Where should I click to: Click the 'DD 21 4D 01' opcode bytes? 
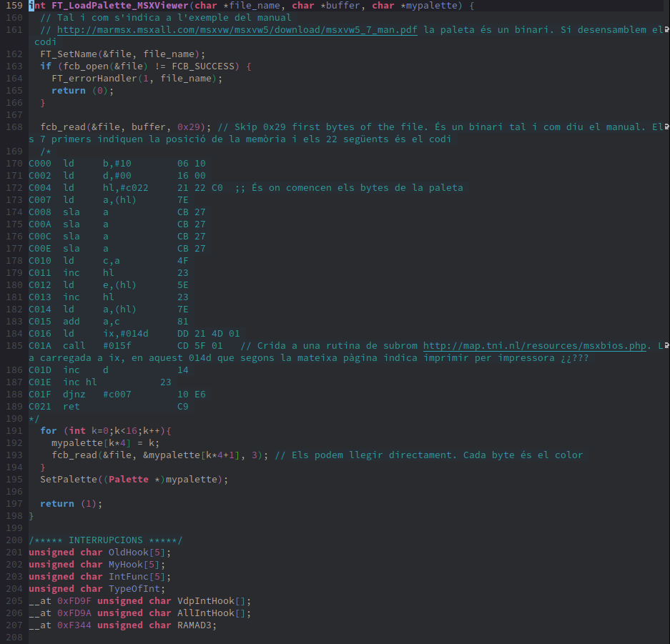209,334
